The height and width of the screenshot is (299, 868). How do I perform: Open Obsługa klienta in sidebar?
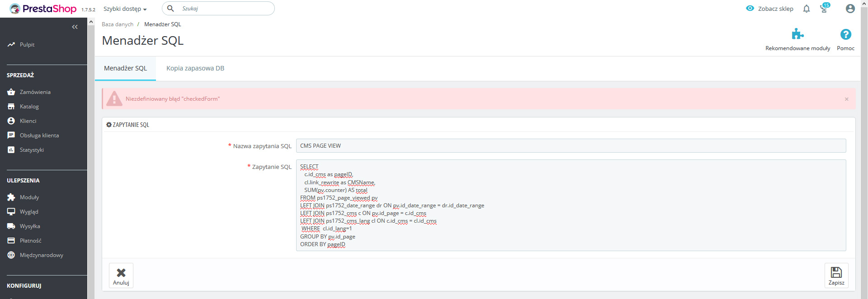(39, 135)
